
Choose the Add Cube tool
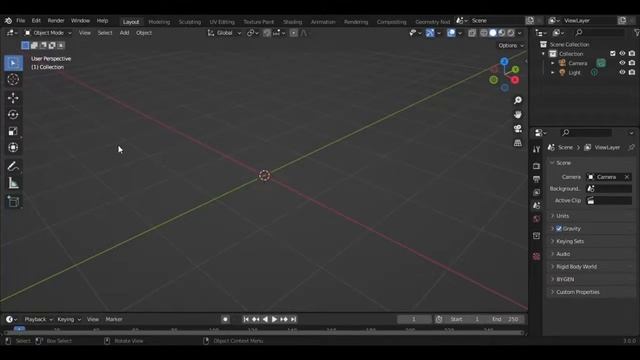13,202
